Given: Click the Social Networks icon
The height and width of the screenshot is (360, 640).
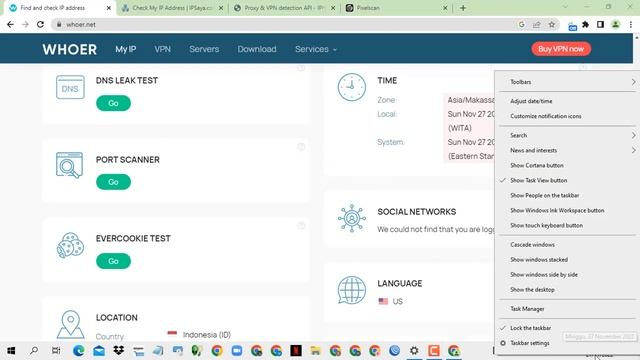Looking at the screenshot, I should point(351,218).
